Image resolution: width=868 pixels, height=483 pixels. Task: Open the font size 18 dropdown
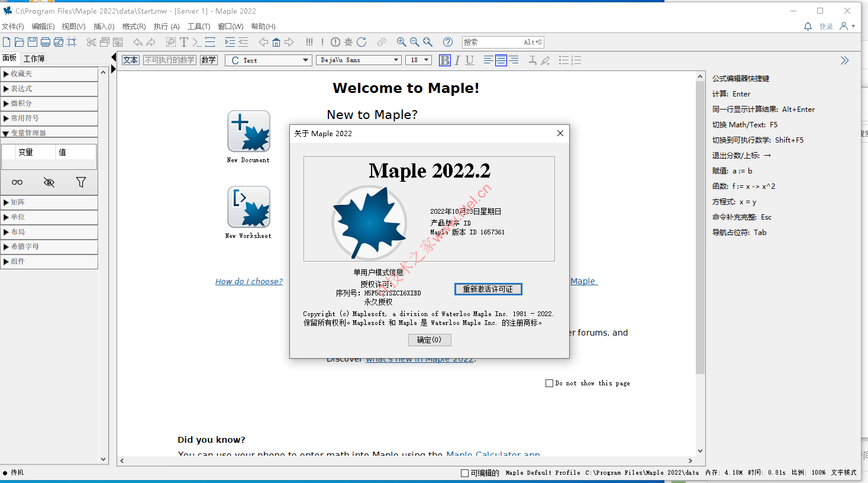pos(418,60)
